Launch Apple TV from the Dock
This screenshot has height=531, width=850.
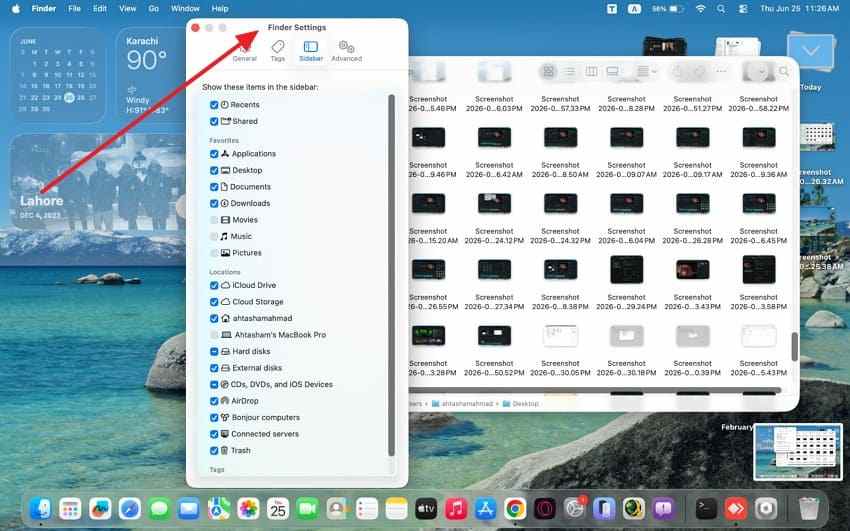pyautogui.click(x=426, y=509)
